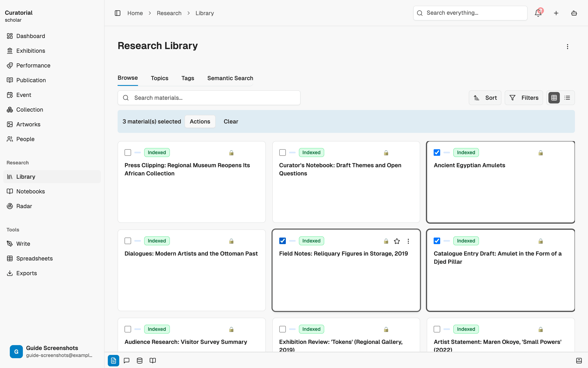Viewport: 588px width, 368px height.
Task: Select the Press Clipping card checkbox
Action: [x=128, y=153]
